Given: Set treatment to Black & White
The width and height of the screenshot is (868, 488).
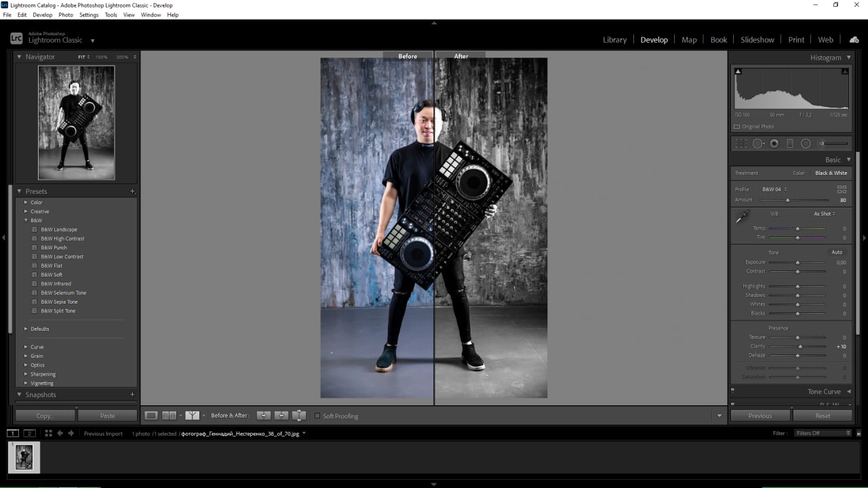Looking at the screenshot, I should pyautogui.click(x=831, y=173).
